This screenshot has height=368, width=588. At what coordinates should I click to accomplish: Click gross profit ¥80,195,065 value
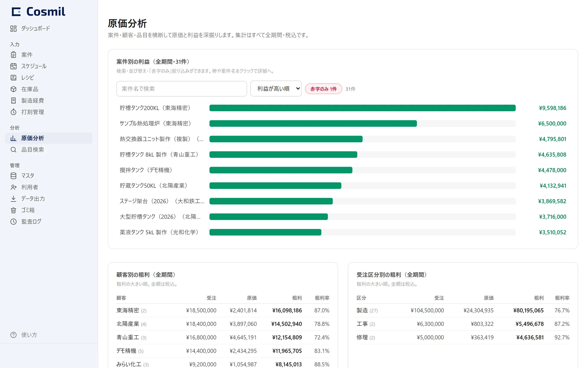tap(528, 311)
